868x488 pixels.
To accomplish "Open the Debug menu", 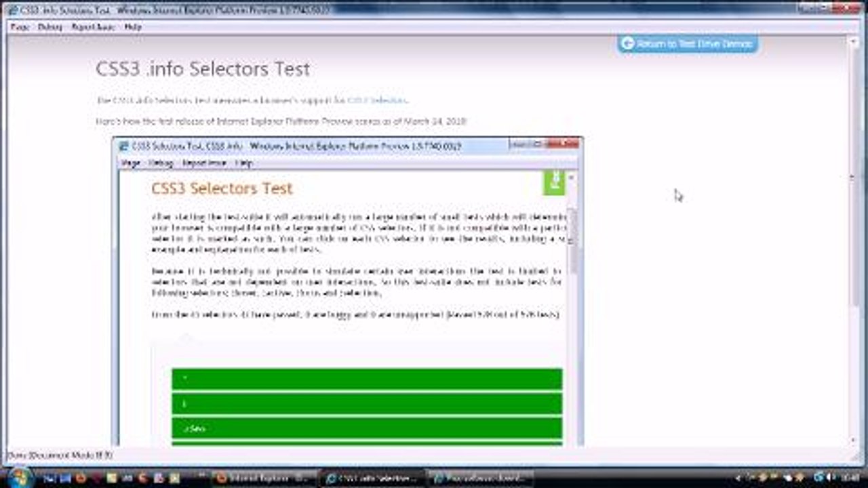I will (50, 27).
